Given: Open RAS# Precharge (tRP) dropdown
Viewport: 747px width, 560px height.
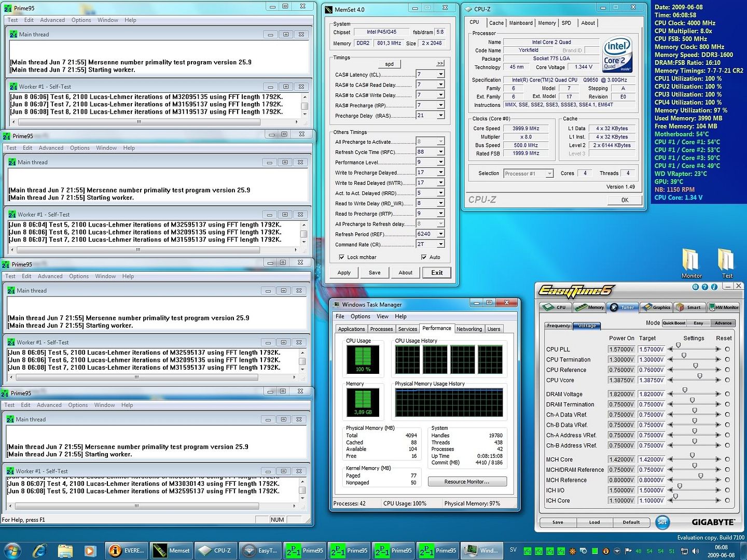Looking at the screenshot, I should pos(440,105).
